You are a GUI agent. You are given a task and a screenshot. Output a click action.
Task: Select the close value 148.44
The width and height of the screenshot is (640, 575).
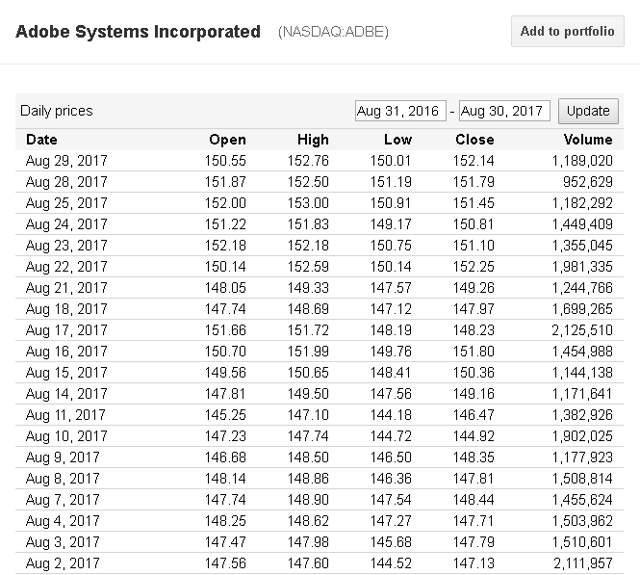click(x=473, y=500)
